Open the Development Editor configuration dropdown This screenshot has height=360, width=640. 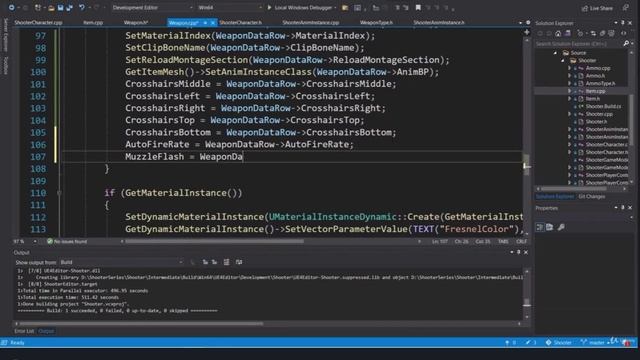coord(152,8)
